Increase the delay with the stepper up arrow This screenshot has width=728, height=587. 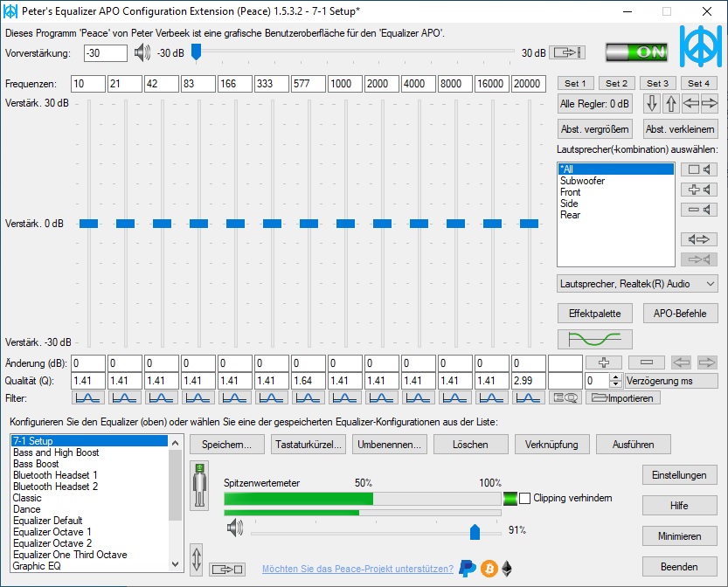tap(615, 377)
